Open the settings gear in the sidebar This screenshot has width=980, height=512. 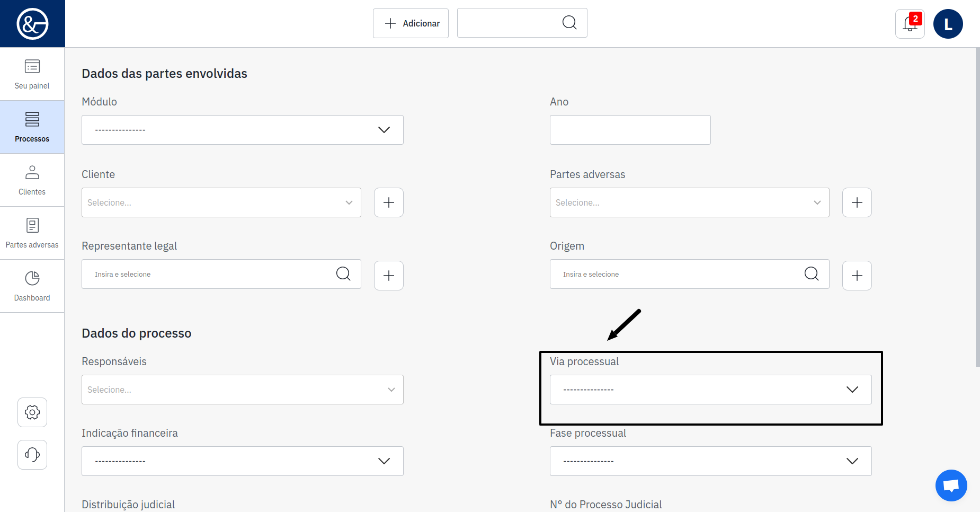coord(32,412)
